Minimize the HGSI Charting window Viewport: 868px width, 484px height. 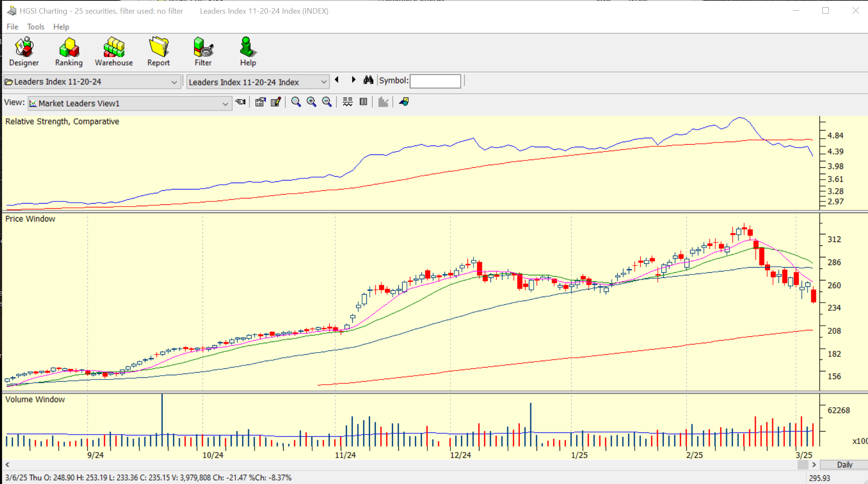point(796,11)
